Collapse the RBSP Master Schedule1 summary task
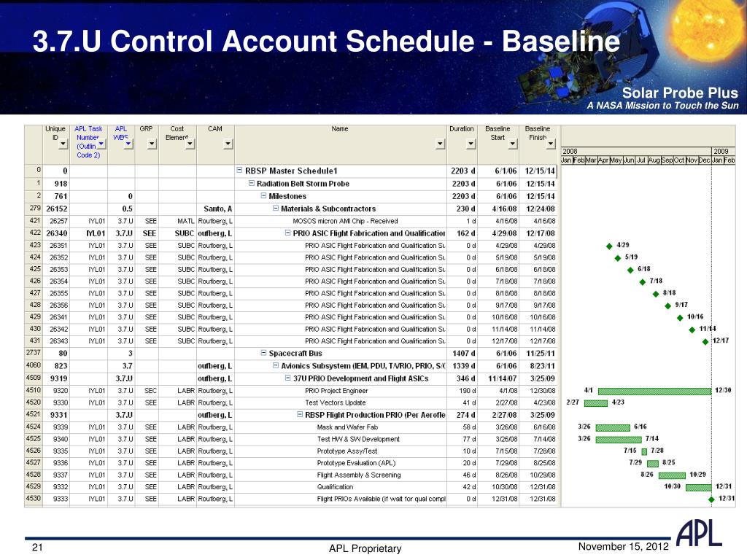The width and height of the screenshot is (747, 560). coord(239,171)
